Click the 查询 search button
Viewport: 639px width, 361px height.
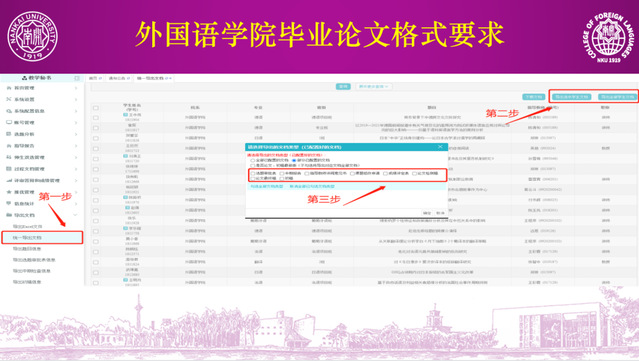pyautogui.click(x=343, y=86)
